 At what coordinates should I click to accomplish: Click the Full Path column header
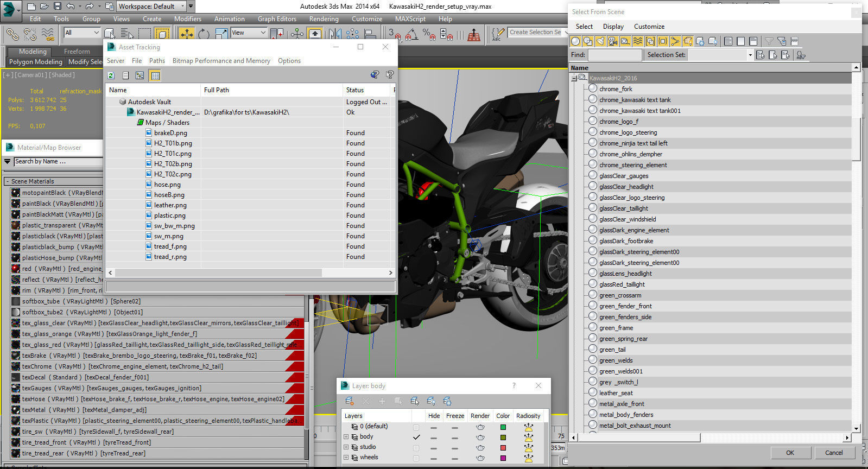point(272,90)
